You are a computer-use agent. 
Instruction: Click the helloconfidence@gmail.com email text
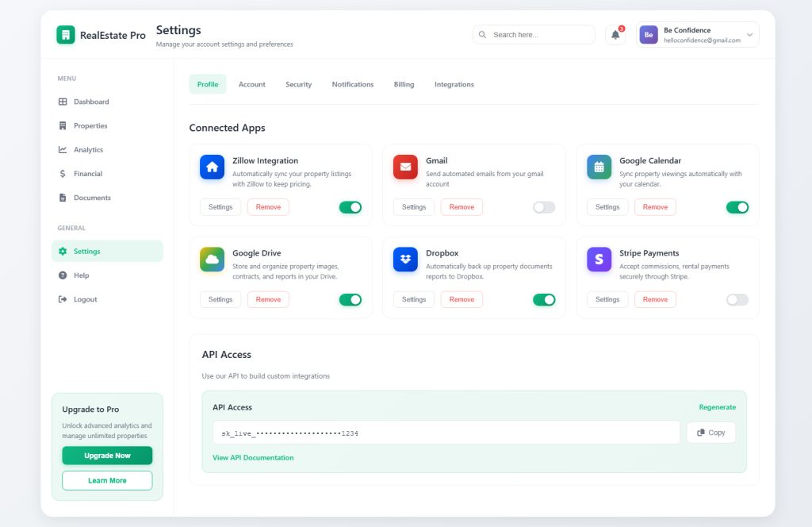pyautogui.click(x=702, y=40)
